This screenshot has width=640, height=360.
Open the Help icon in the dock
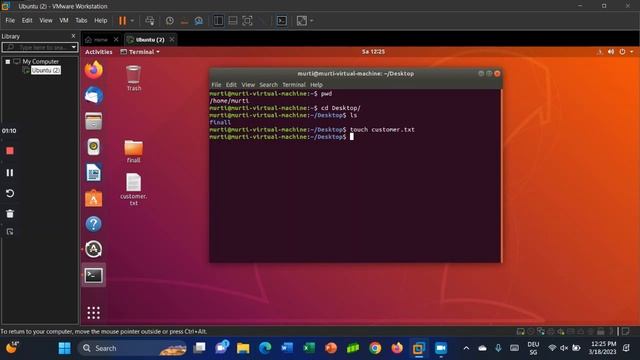[x=93, y=224]
